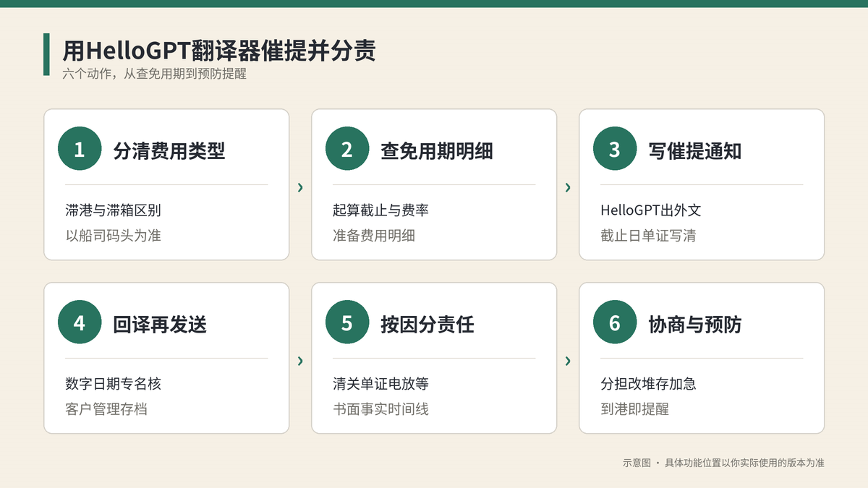Click the number 2 circle badge
The image size is (868, 488).
347,150
